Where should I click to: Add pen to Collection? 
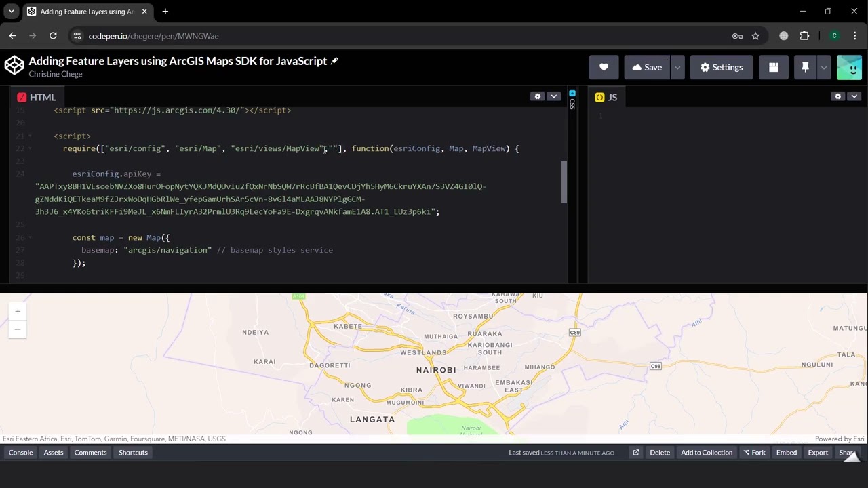(x=707, y=453)
